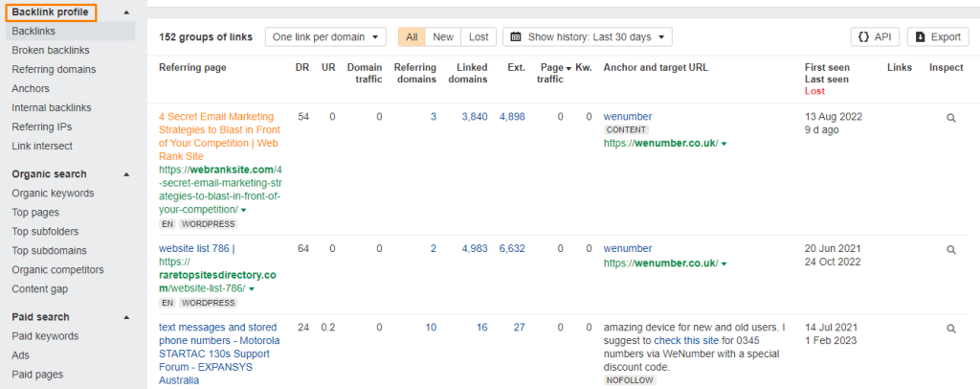Click the check this site anchor link

click(684, 341)
